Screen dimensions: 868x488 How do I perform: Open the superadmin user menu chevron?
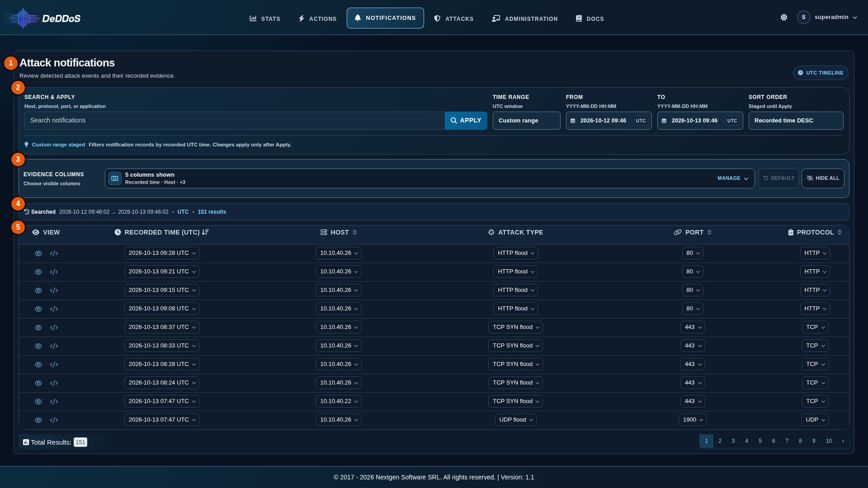tap(855, 18)
